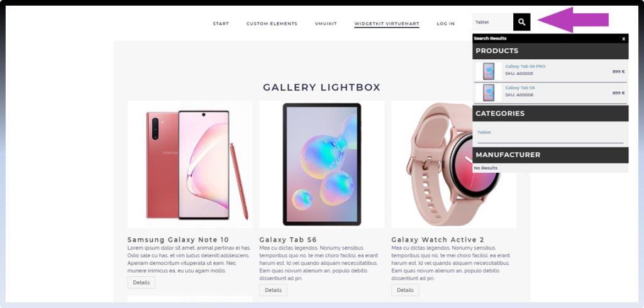Open the Galaxy Tab S6 search result thumbnail
This screenshot has width=644, height=308.
(x=489, y=92)
